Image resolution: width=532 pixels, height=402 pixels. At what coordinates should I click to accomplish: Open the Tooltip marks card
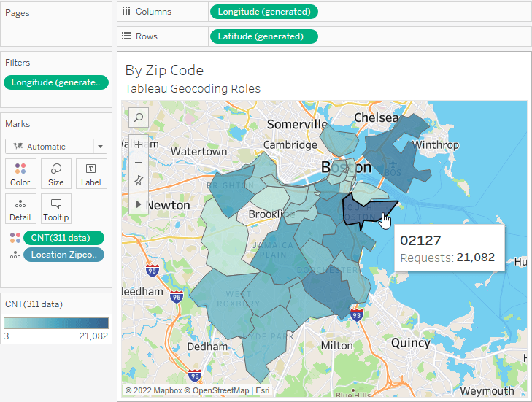56,209
